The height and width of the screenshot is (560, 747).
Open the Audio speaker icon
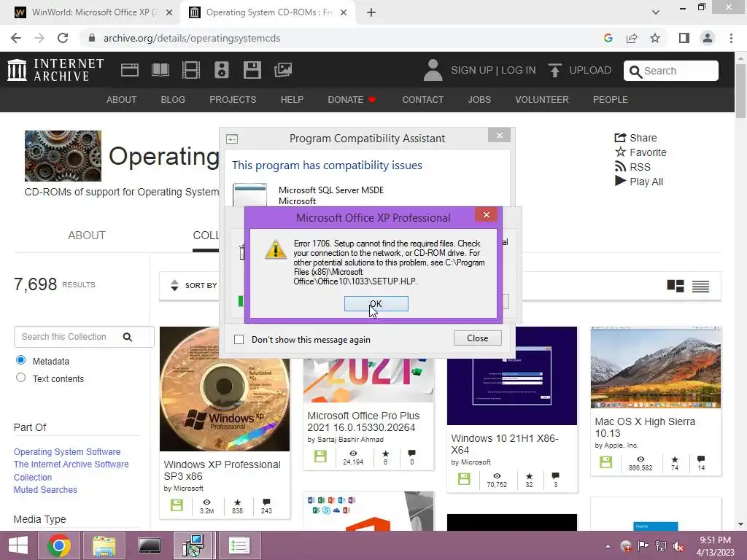point(222,70)
